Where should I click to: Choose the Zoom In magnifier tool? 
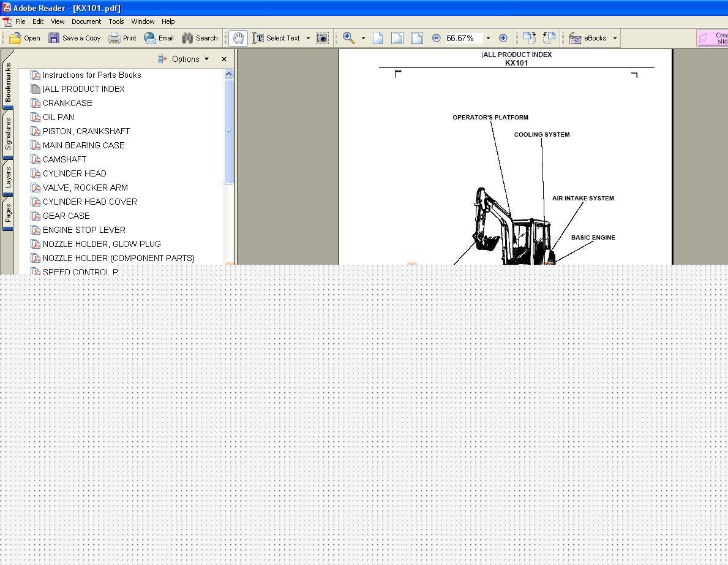[349, 38]
